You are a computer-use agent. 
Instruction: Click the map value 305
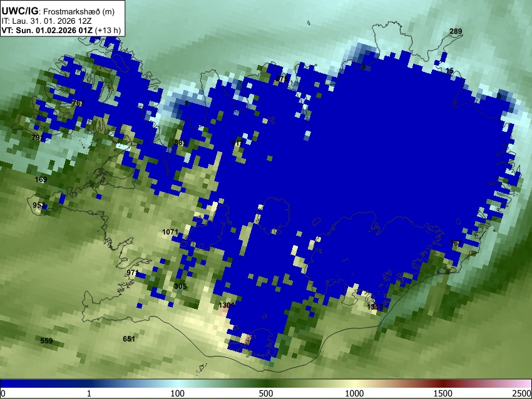[x=180, y=286]
